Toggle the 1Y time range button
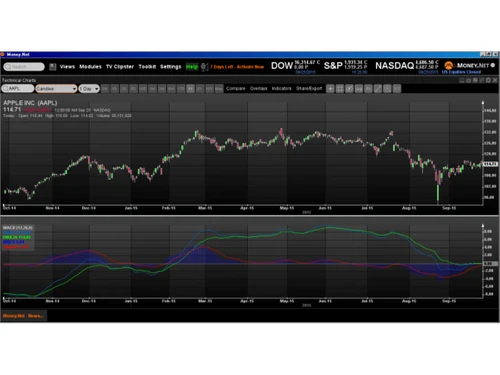This screenshot has width=500, height=375. click(x=190, y=89)
